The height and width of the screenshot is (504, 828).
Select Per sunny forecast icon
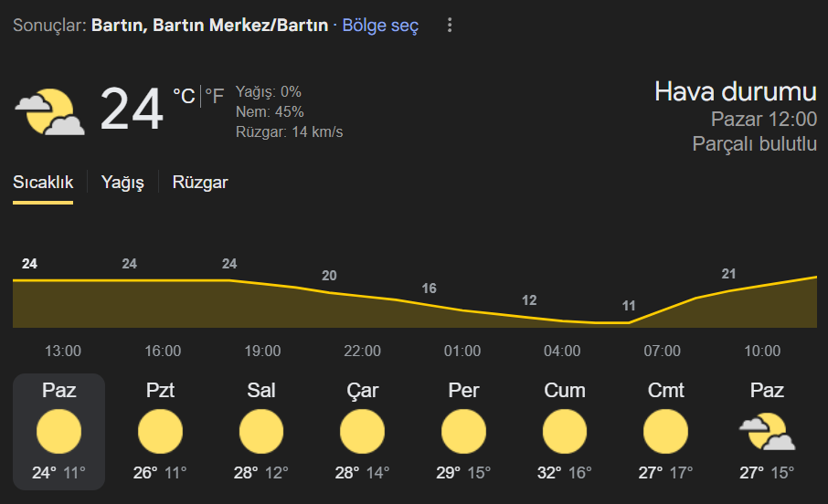(463, 432)
